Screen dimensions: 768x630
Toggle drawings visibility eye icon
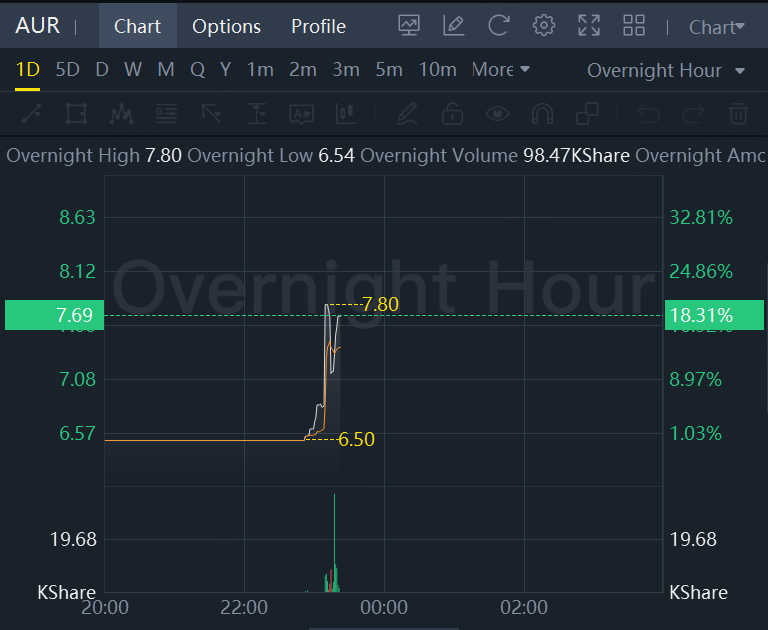click(x=497, y=114)
